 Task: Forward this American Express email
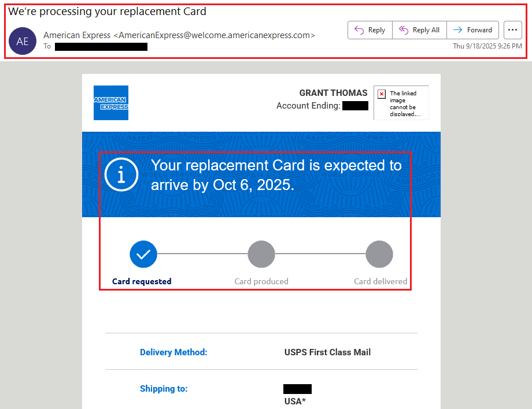pyautogui.click(x=473, y=30)
